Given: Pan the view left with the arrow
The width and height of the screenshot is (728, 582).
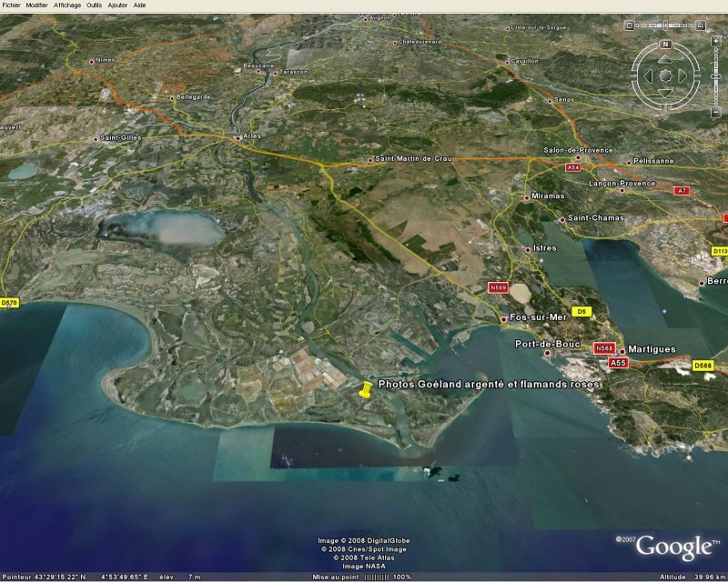Looking at the screenshot, I should 648,75.
